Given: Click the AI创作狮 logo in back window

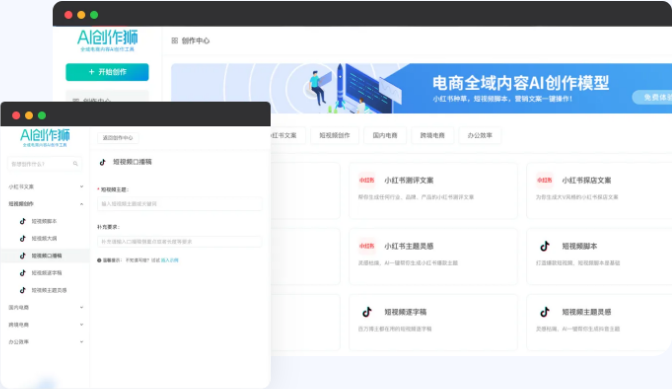Looking at the screenshot, I should point(107,40).
